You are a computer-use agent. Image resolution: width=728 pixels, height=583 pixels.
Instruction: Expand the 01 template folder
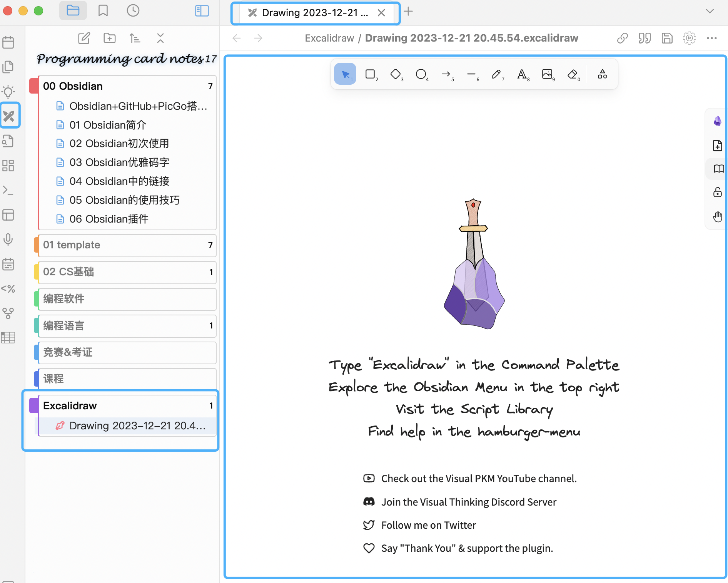pyautogui.click(x=127, y=245)
